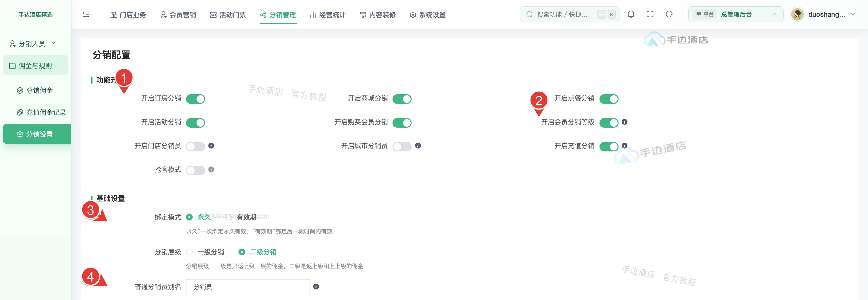Go to 分销设置 sidebar item
The width and height of the screenshot is (868, 300).
37,134
